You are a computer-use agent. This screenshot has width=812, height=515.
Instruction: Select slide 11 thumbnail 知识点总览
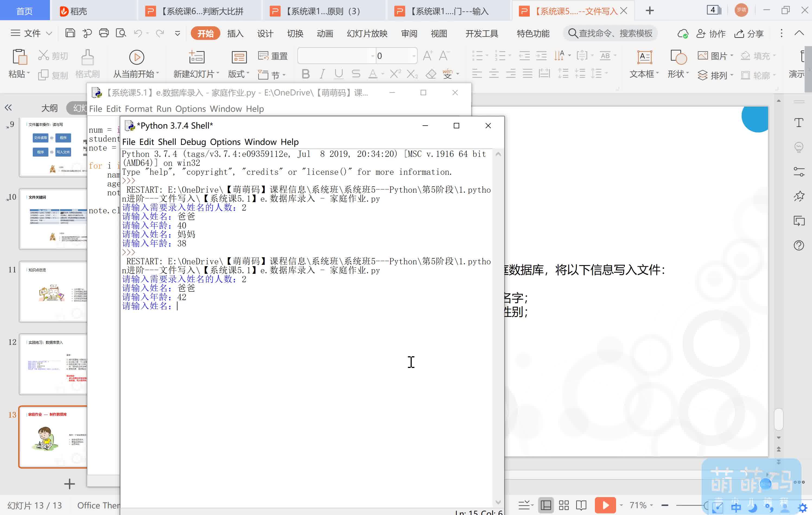[53, 291]
